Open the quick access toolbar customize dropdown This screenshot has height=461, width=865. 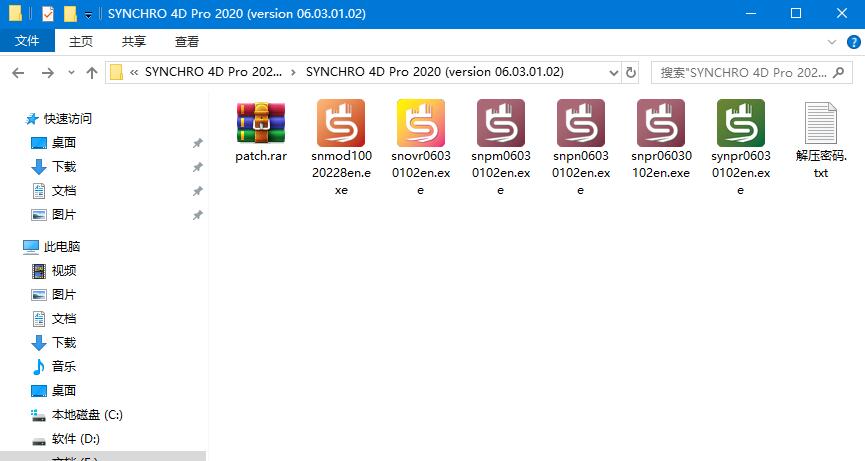point(88,15)
